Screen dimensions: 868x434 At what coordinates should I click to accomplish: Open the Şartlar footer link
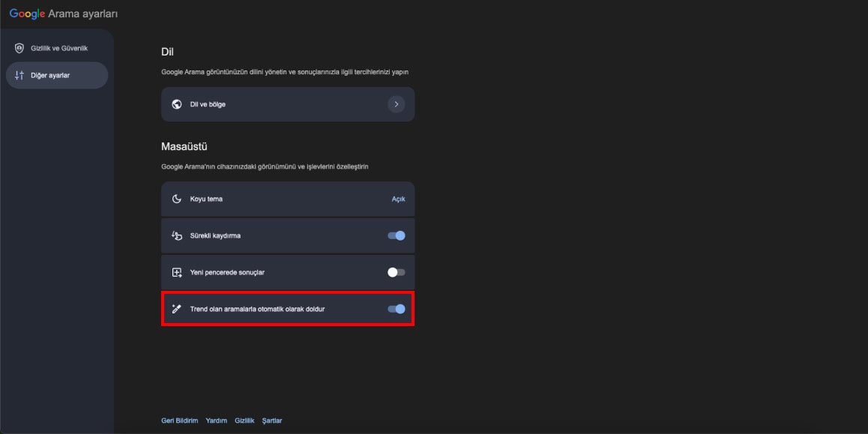pyautogui.click(x=272, y=421)
